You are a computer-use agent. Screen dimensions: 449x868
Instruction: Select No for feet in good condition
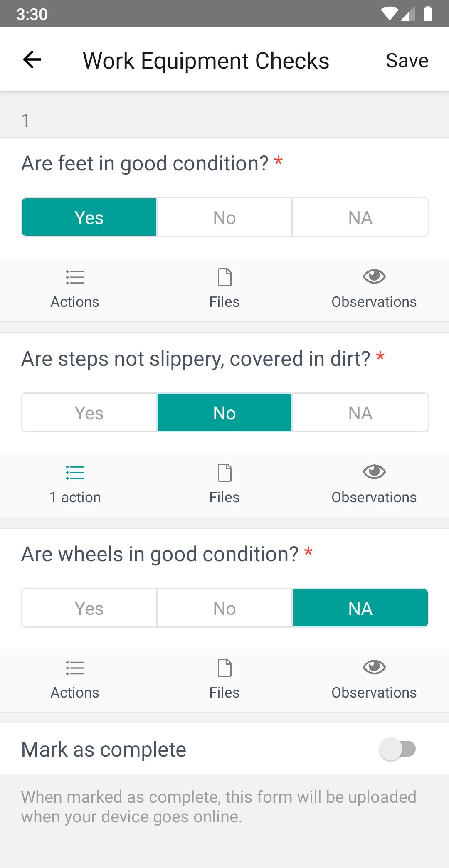(224, 217)
